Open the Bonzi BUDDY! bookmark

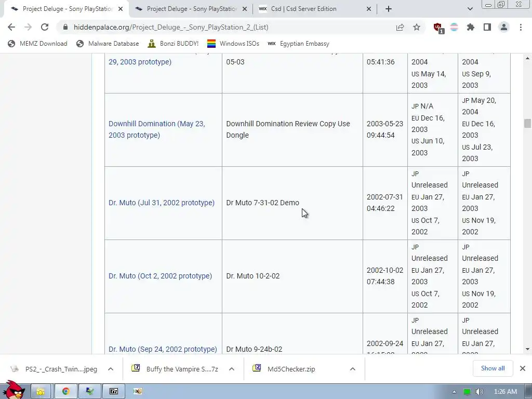click(x=174, y=44)
